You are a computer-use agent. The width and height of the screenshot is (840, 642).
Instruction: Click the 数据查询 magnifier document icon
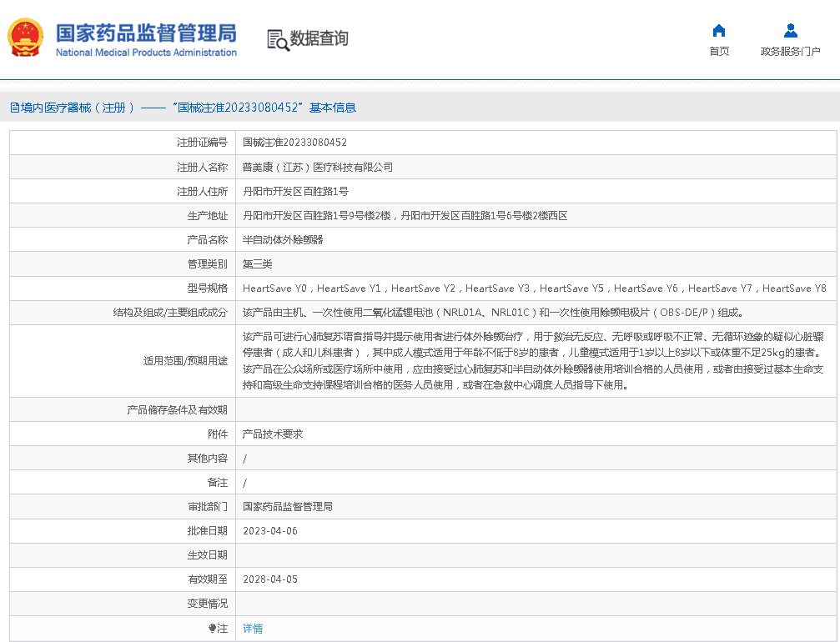tap(278, 39)
